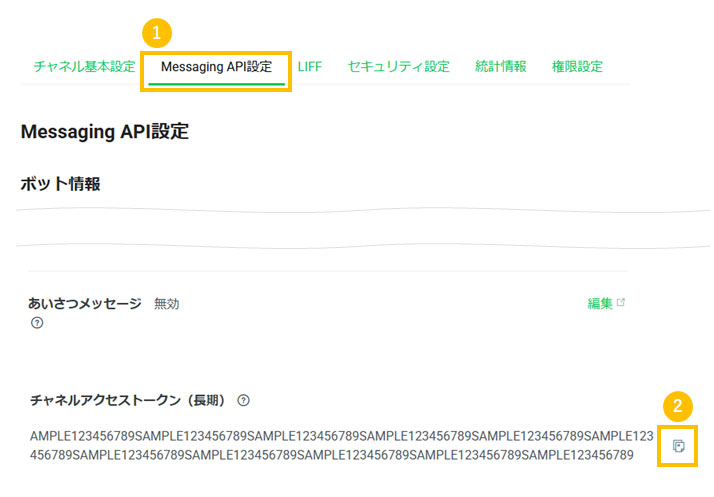Viewport: 714px width, 497px height.
Task: Open the 統計情報 tab
Action: coord(500,67)
